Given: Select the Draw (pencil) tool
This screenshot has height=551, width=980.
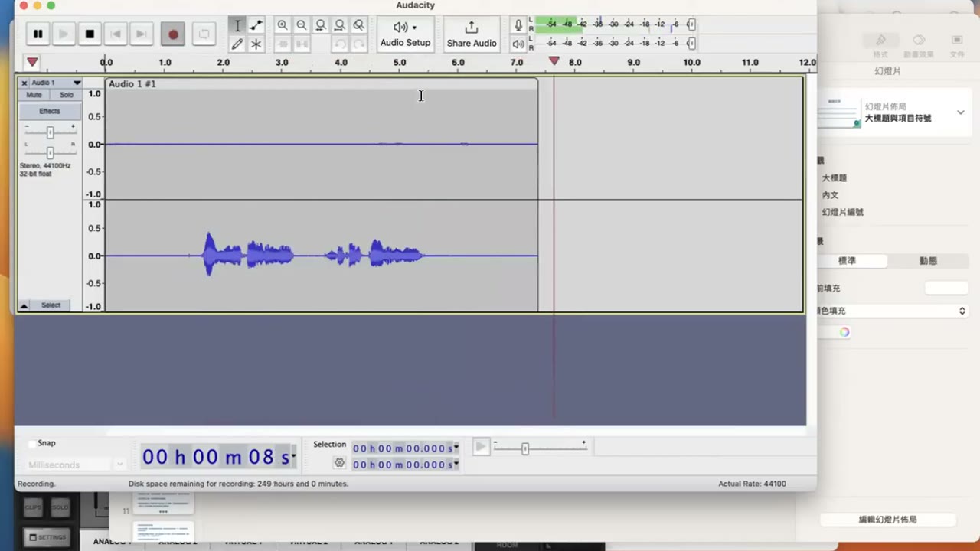Looking at the screenshot, I should [x=237, y=44].
